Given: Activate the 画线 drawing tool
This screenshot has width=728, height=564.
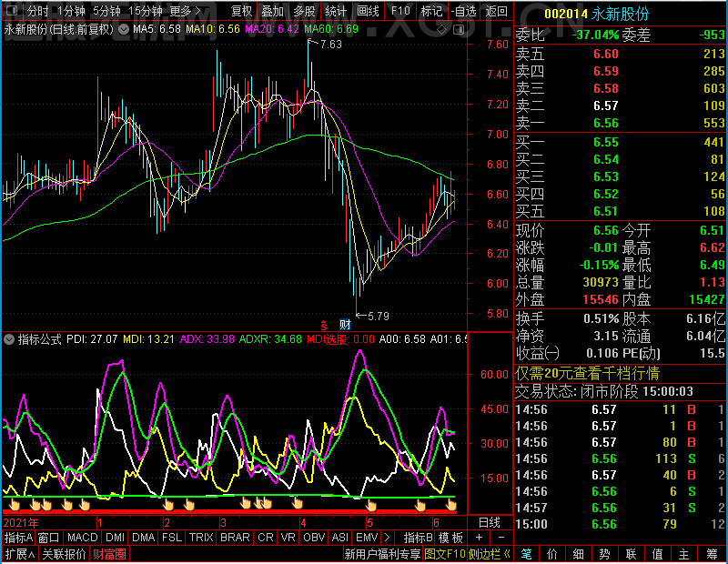Looking at the screenshot, I should coord(368,11).
